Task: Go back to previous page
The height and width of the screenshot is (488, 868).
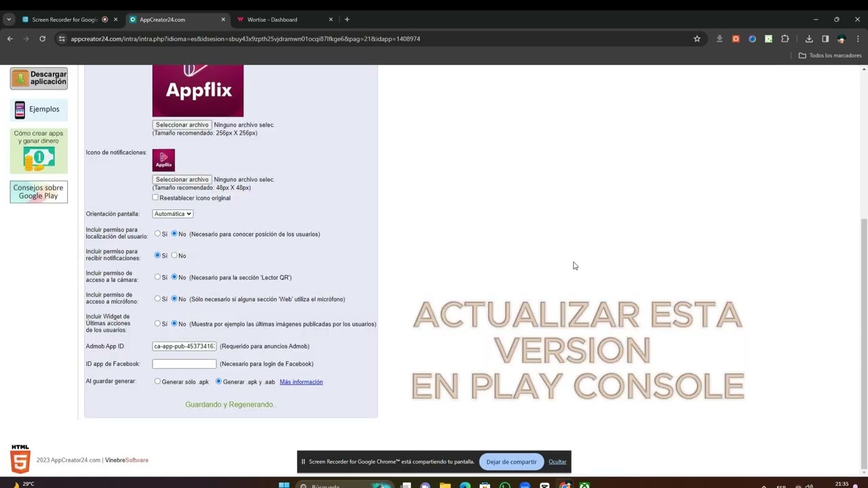Action: tap(10, 39)
